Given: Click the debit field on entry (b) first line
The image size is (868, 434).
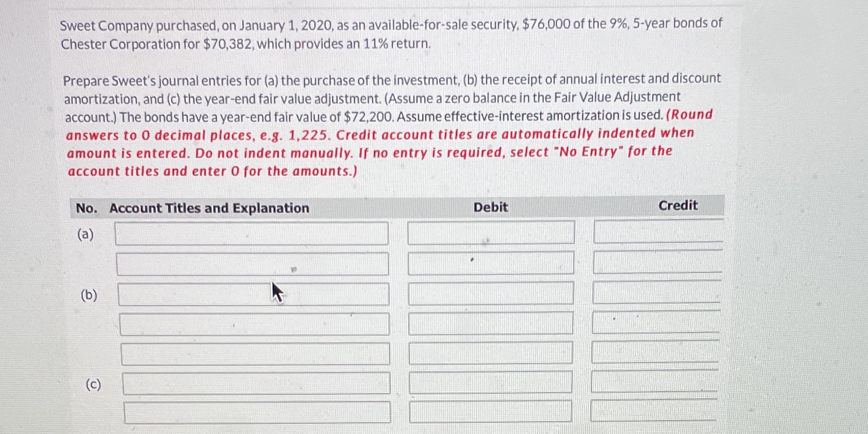Looking at the screenshot, I should tap(490, 293).
